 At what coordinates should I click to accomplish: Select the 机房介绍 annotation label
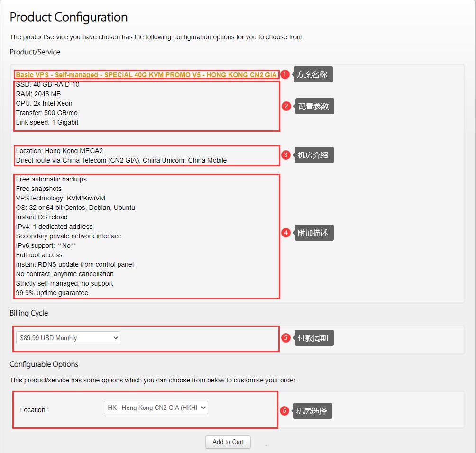pos(313,155)
